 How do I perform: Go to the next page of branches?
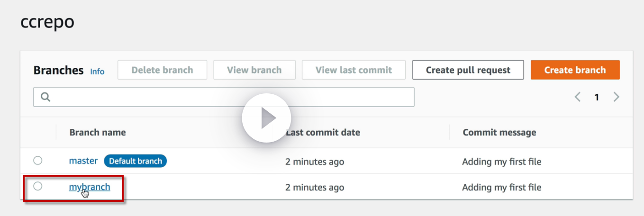[616, 97]
